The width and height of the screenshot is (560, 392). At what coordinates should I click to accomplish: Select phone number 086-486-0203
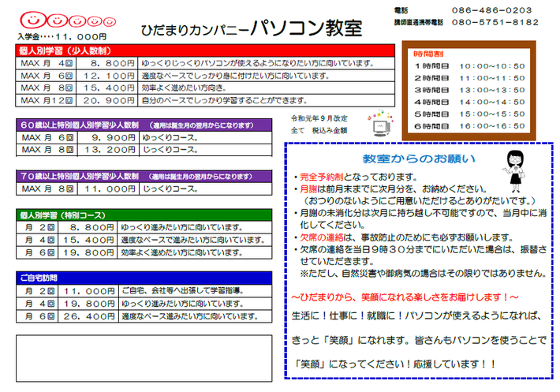click(491, 10)
